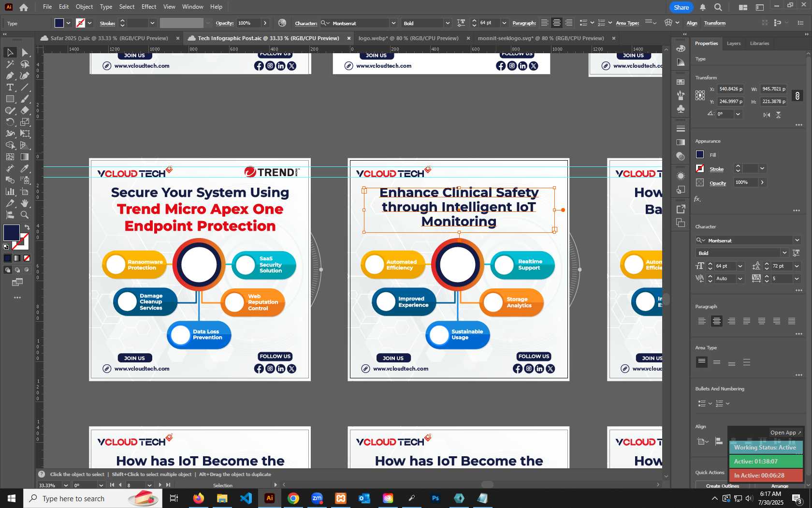Open the rotation angle dropdown in Transform
This screenshot has width=812, height=508.
coord(738,114)
